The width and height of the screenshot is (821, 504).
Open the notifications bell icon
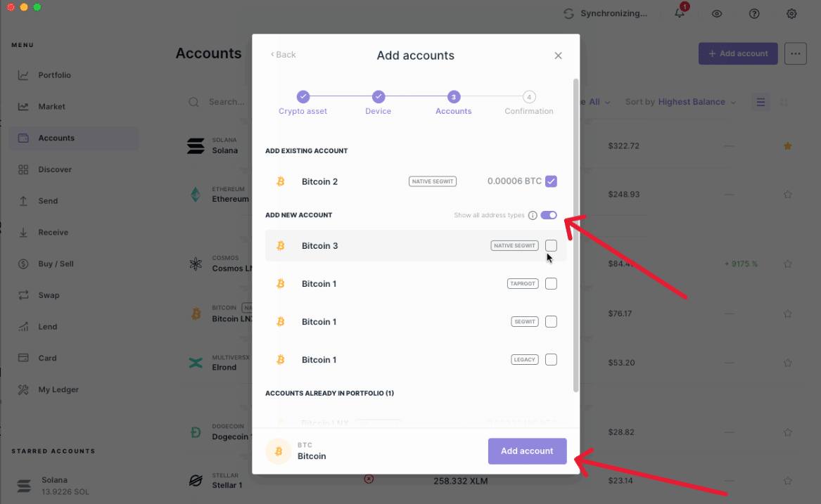click(x=680, y=13)
